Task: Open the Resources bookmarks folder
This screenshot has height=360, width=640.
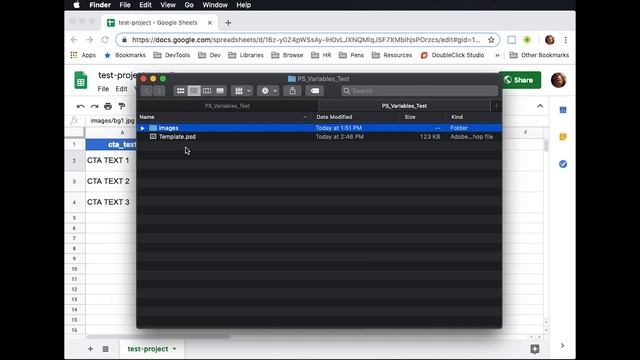Action: coord(392,55)
